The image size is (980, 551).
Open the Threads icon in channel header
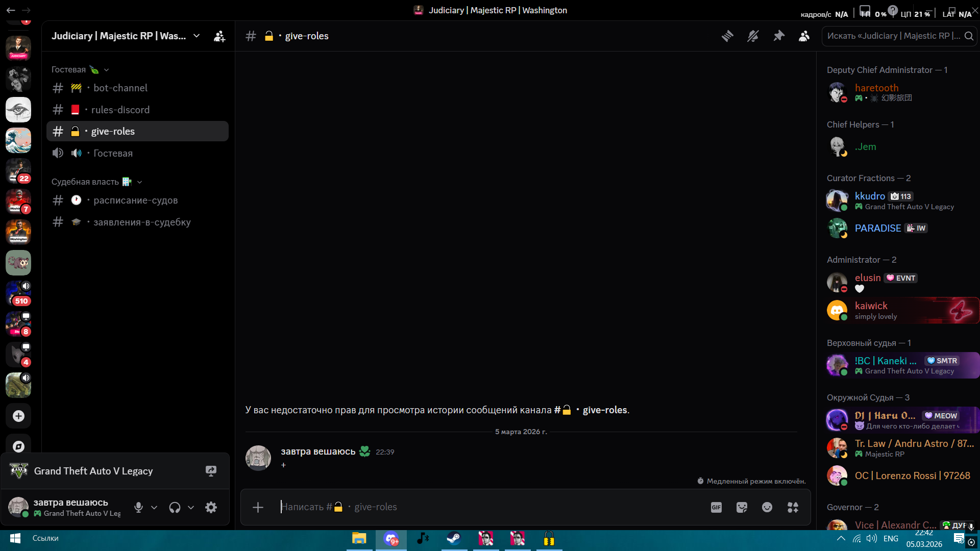click(727, 36)
